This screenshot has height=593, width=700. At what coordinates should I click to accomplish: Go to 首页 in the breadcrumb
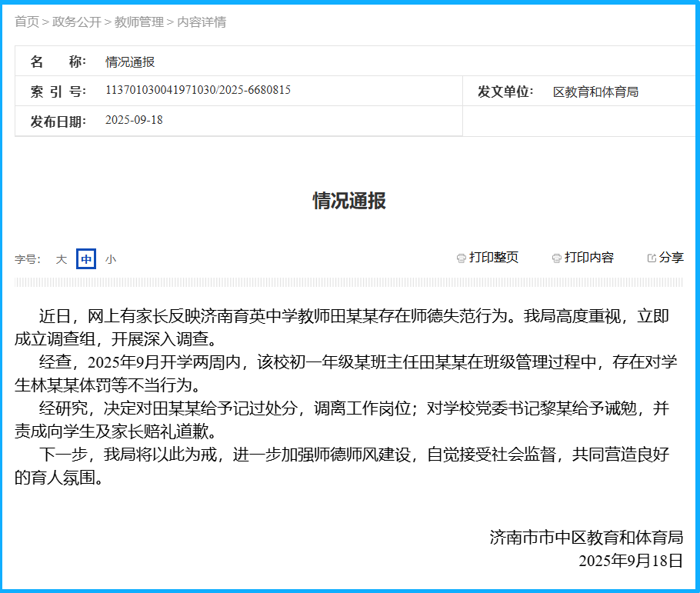pyautogui.click(x=27, y=22)
